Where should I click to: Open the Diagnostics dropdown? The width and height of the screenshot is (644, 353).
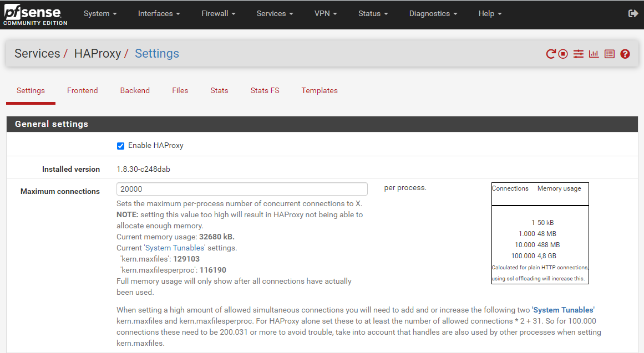433,13
